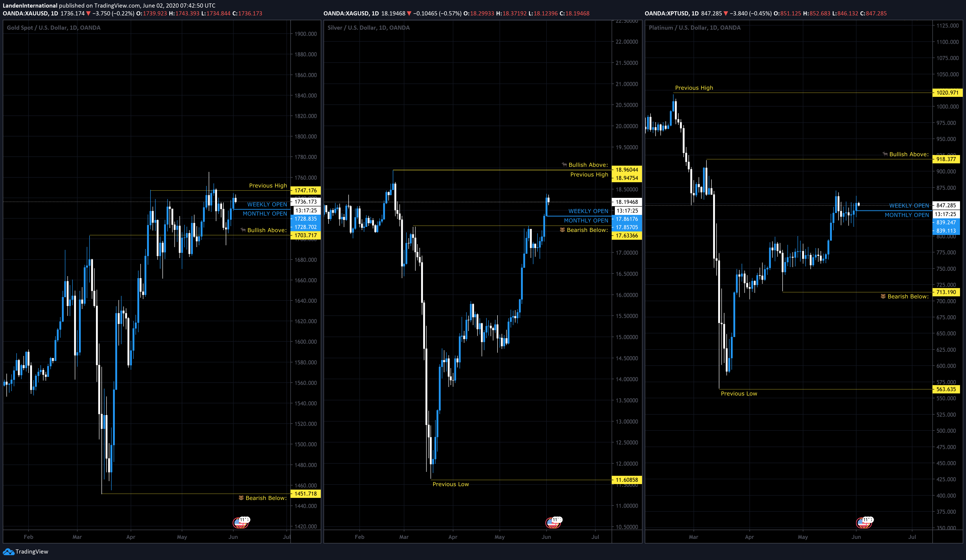Select the OANDA:XAUUSD, 1D symbol header
Viewport: 966px width, 560px height.
pyautogui.click(x=31, y=13)
